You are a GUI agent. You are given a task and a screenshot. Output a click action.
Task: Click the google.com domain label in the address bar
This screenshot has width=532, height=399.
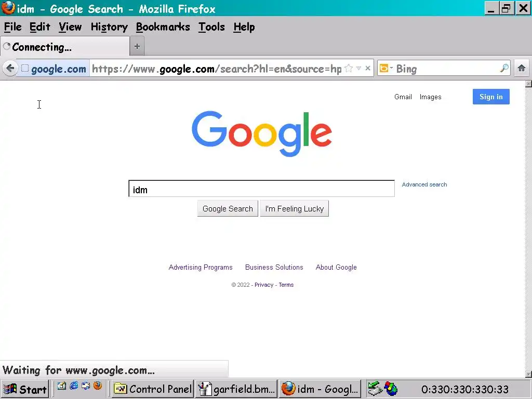pyautogui.click(x=58, y=69)
